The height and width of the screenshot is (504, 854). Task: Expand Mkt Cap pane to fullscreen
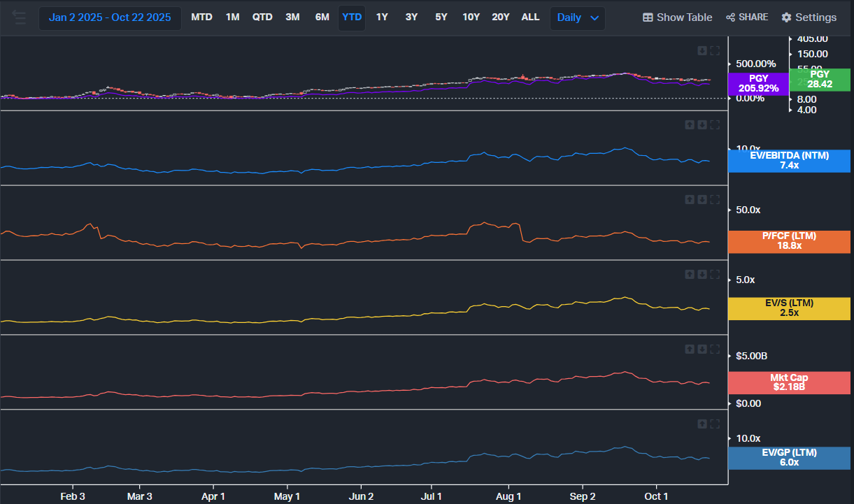(715, 349)
